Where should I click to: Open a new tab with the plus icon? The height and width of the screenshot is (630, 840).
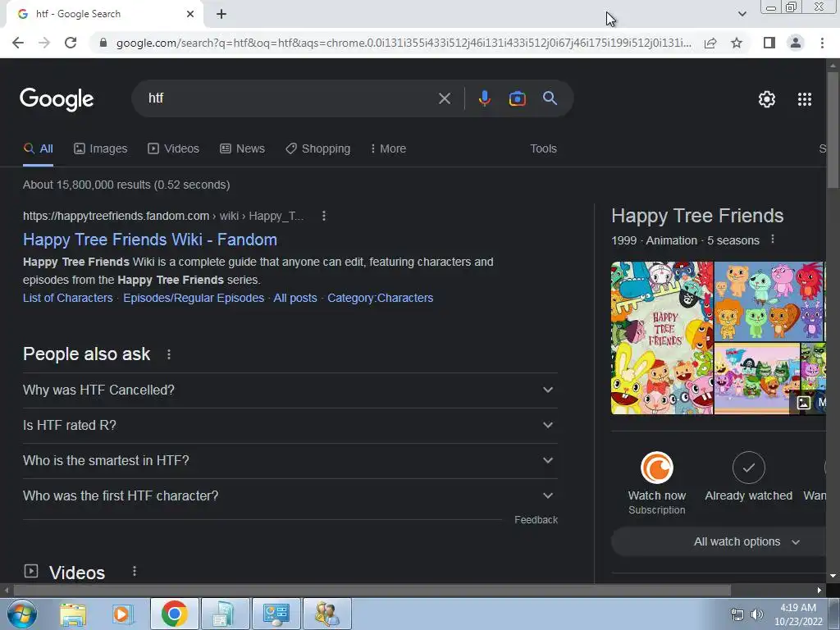(221, 14)
